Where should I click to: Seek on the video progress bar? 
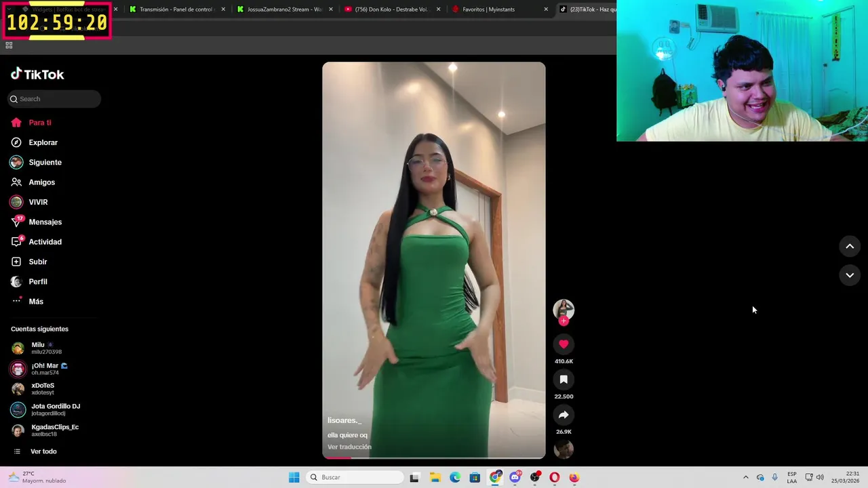[434, 457]
